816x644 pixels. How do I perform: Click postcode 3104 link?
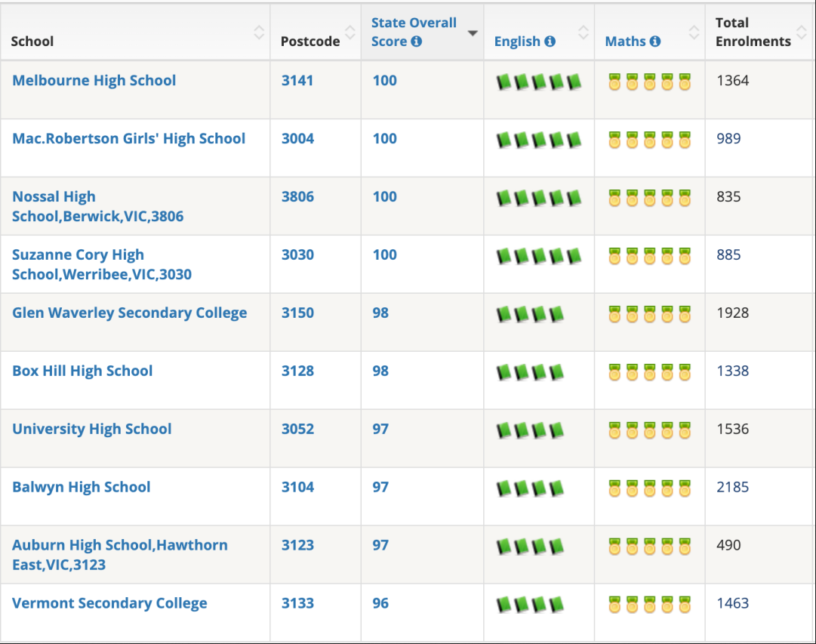tap(297, 487)
